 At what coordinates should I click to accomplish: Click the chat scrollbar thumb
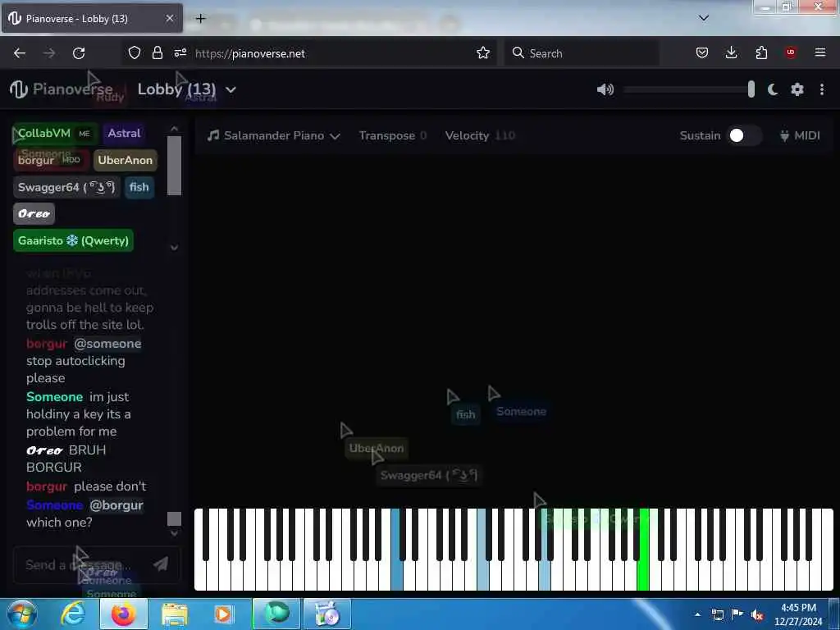pyautogui.click(x=174, y=518)
